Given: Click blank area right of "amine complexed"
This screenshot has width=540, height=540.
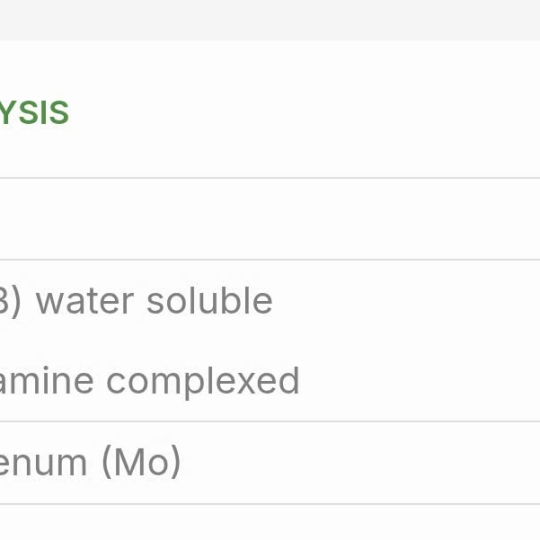Looking at the screenshot, I should click(420, 382).
